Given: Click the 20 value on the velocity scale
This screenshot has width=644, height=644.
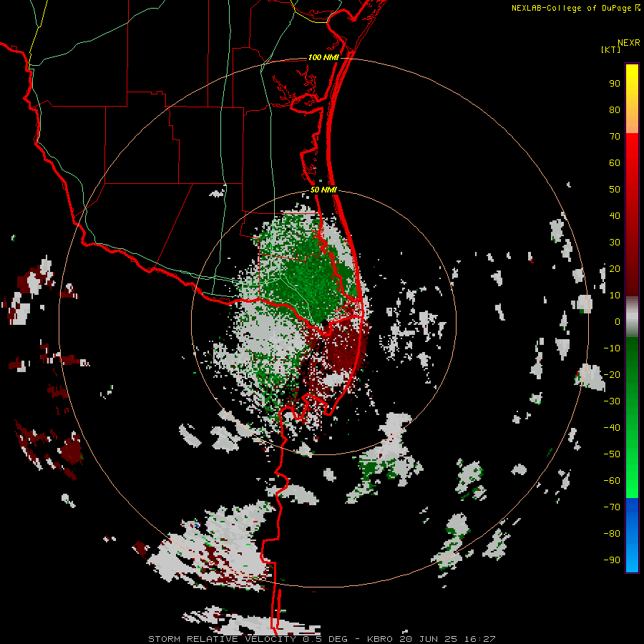Looking at the screenshot, I should [615, 269].
